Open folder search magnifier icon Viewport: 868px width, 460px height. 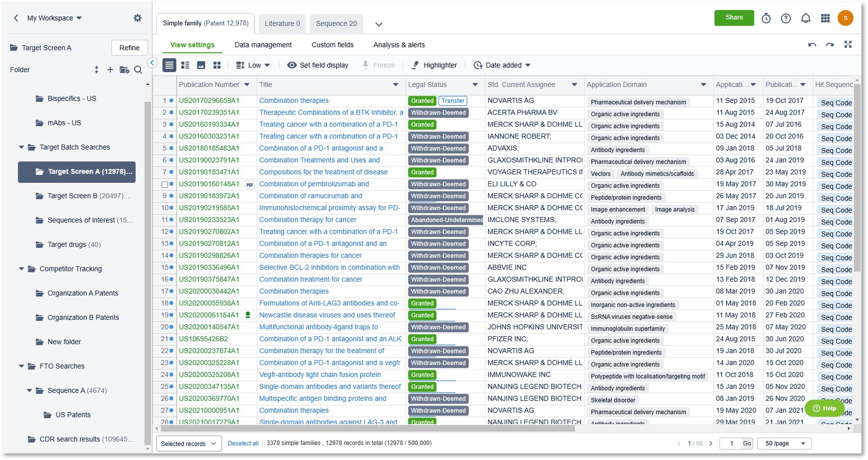(x=138, y=70)
